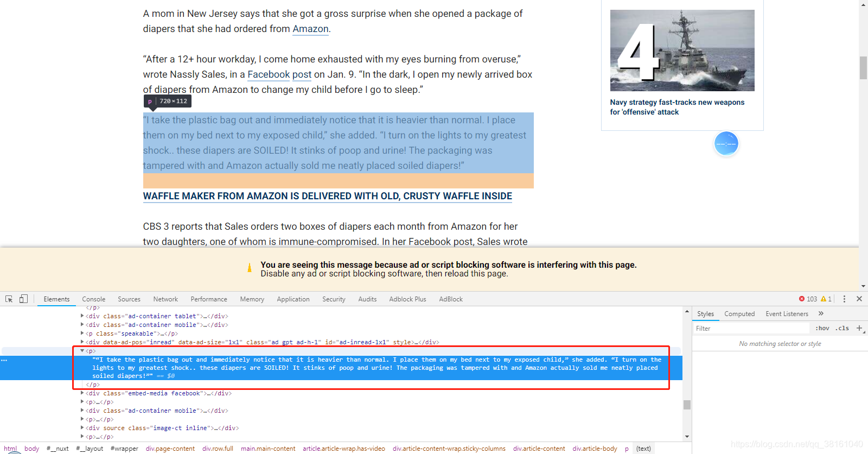Close the DevTools panel
Image resolution: width=868 pixels, height=454 pixels.
coord(859,299)
